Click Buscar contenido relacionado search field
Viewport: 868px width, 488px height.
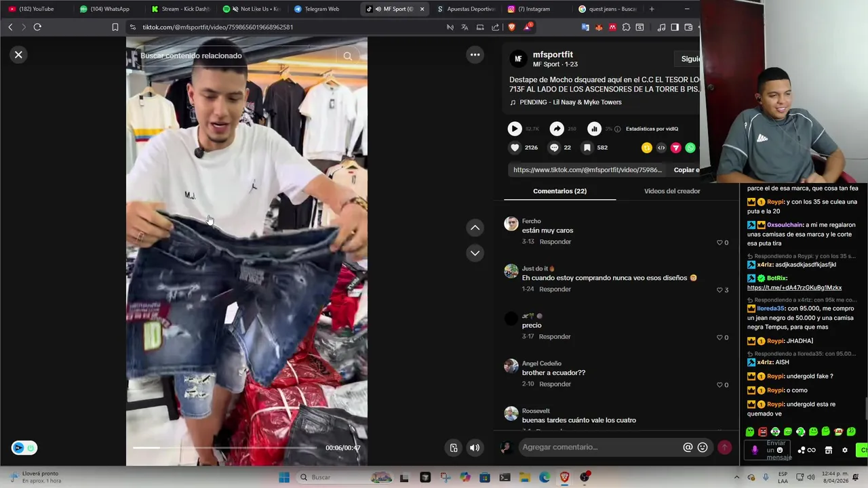click(237, 56)
